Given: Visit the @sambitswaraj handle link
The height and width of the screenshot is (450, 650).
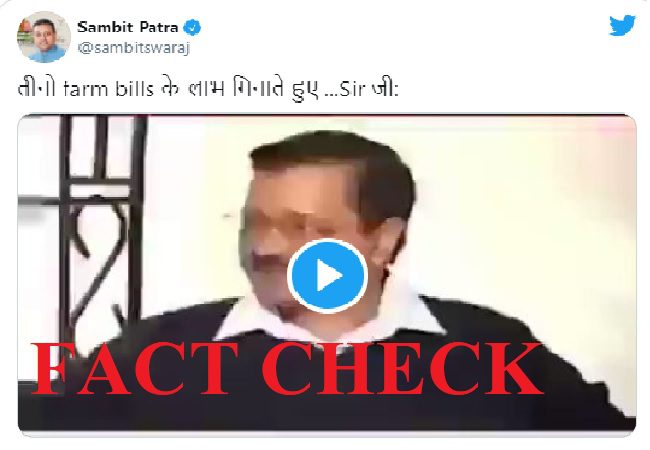Looking at the screenshot, I should click(134, 48).
